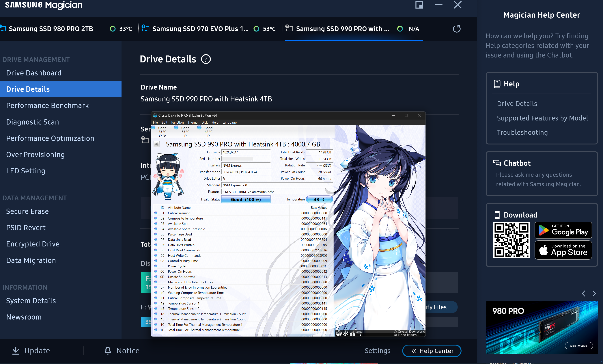Click the Update download icon
This screenshot has height=364, width=603.
(16, 350)
